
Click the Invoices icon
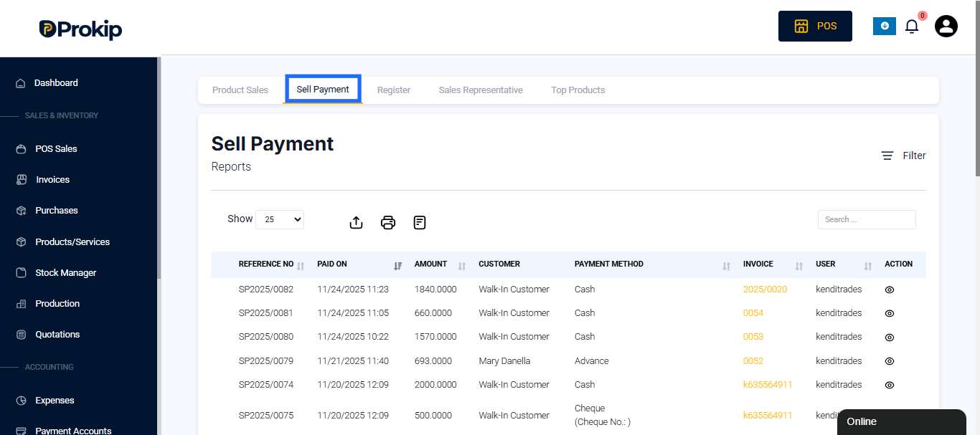coord(21,180)
